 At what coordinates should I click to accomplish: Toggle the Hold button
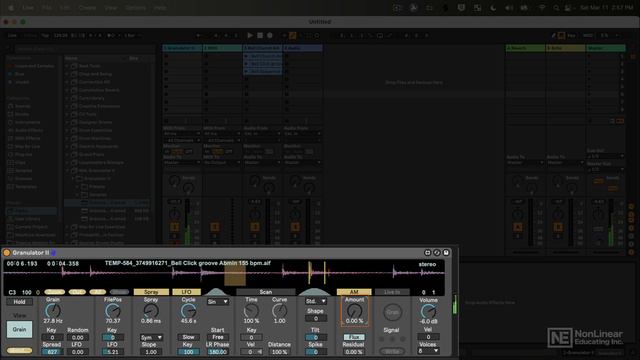click(x=19, y=302)
